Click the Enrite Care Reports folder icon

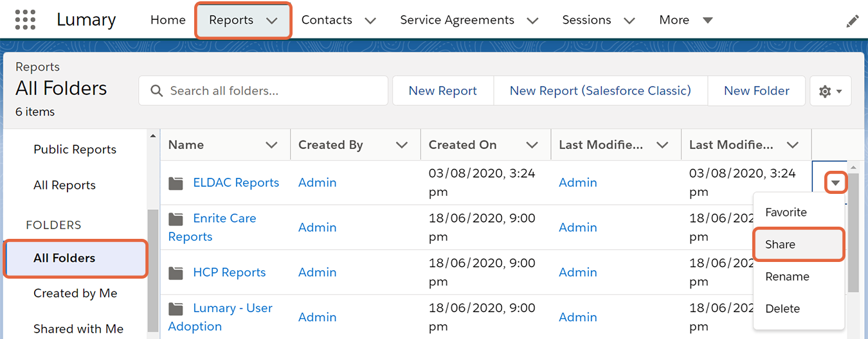[176, 219]
